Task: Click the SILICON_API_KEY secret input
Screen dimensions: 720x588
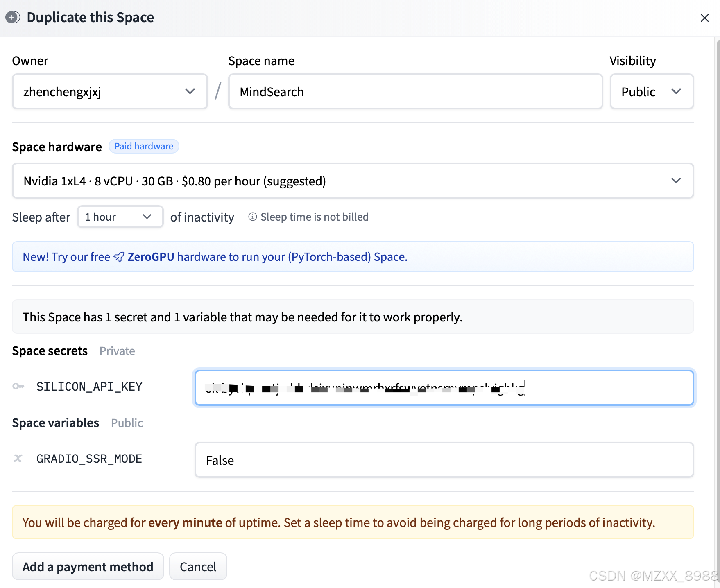Action: [444, 388]
